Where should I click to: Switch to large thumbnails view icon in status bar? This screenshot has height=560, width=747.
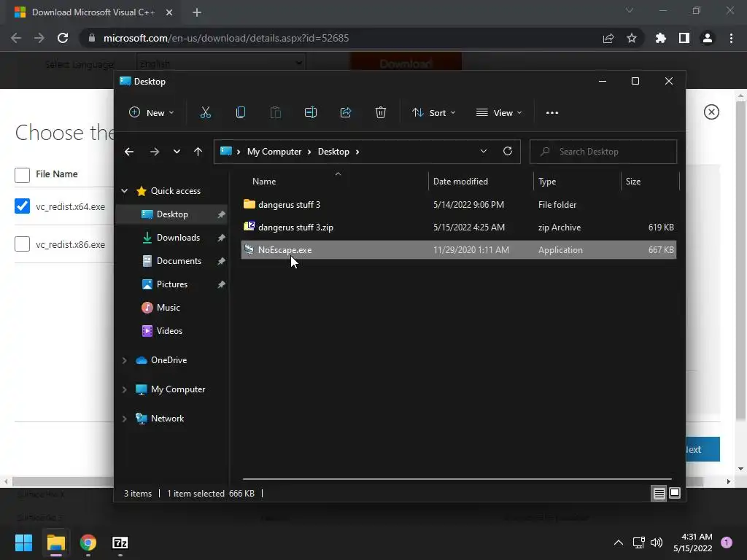(675, 494)
